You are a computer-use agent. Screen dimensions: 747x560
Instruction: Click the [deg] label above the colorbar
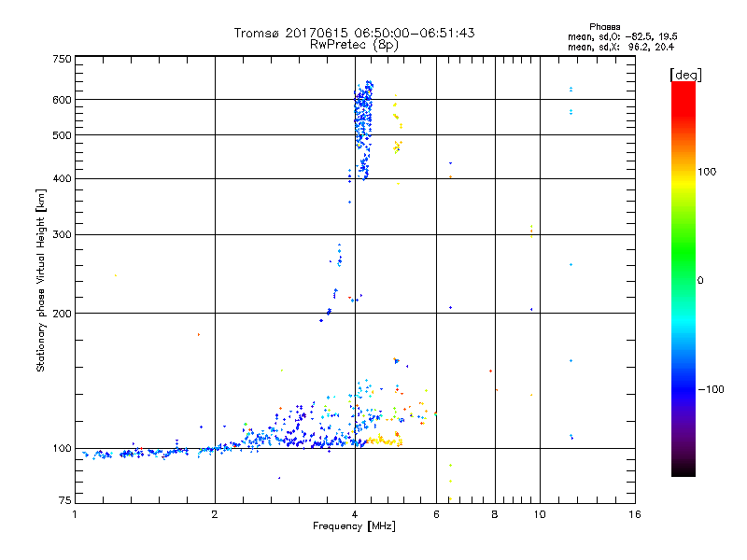pos(685,76)
